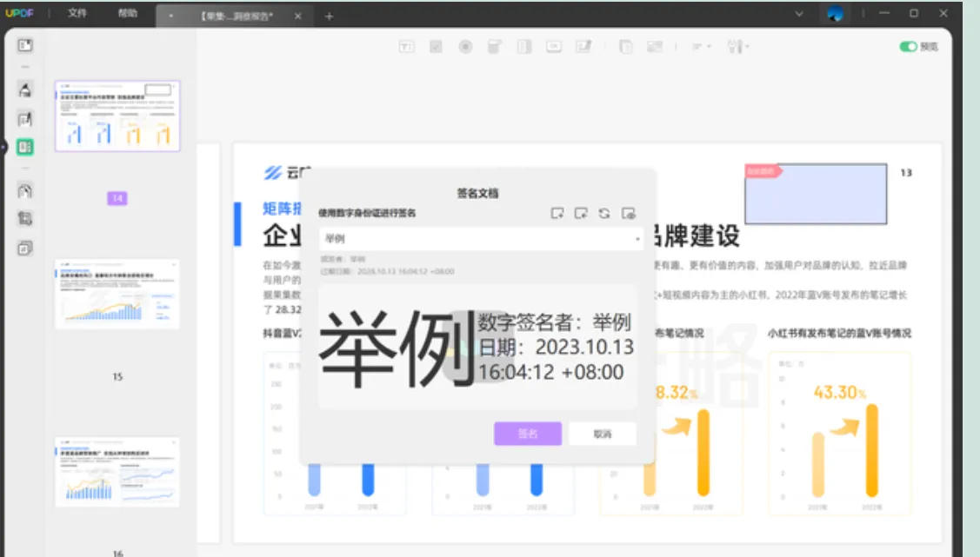This screenshot has width=980, height=557.
Task: Select page 15 thumbnail
Action: pos(117,294)
